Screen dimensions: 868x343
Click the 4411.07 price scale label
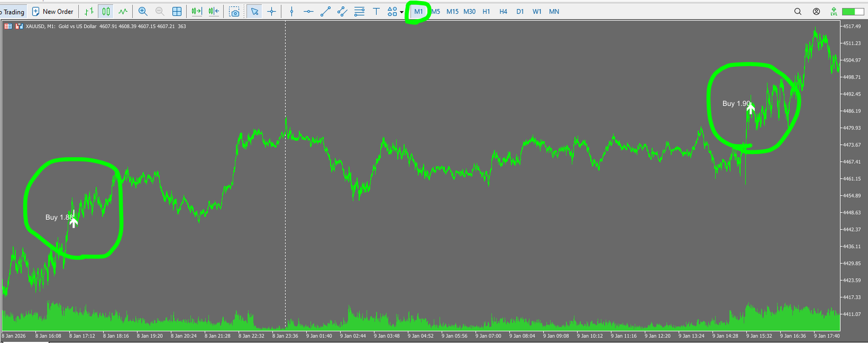852,314
